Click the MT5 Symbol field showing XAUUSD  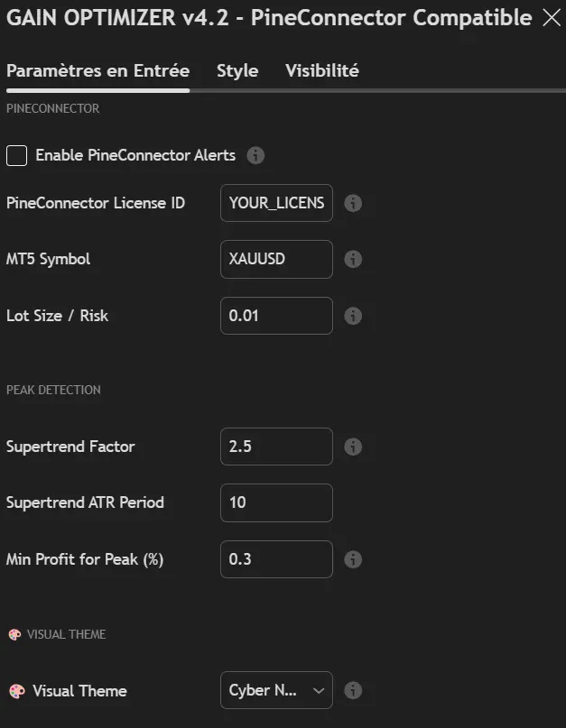pos(276,259)
